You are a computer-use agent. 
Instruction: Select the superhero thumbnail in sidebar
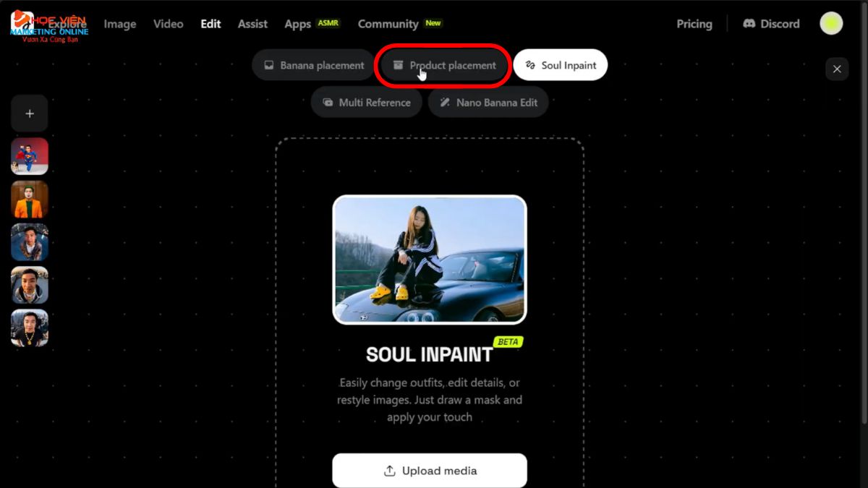(30, 156)
